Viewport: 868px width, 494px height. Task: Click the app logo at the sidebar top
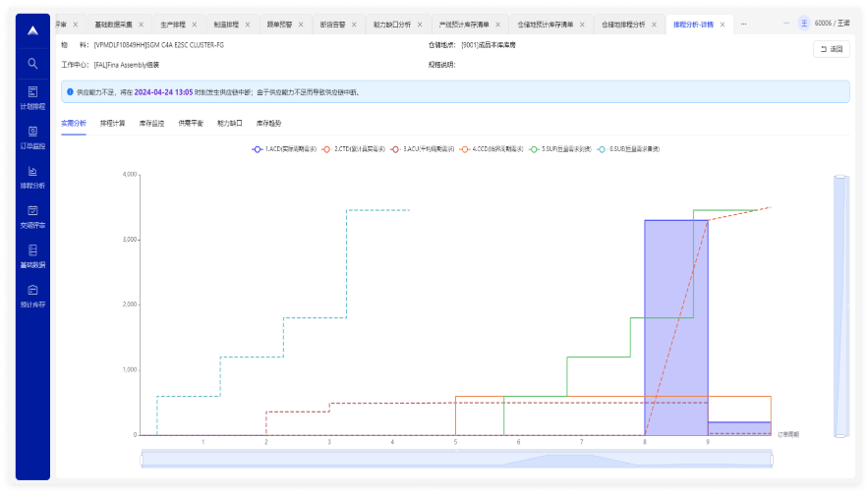click(x=32, y=30)
